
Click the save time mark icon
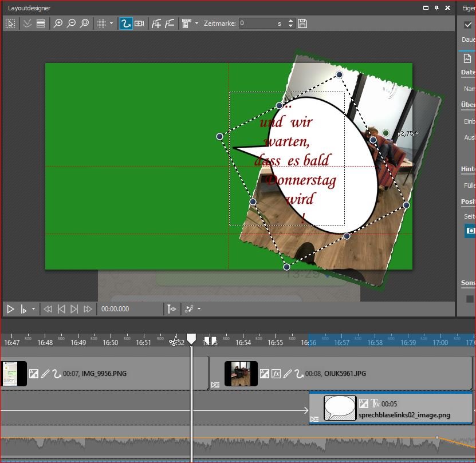(302, 23)
